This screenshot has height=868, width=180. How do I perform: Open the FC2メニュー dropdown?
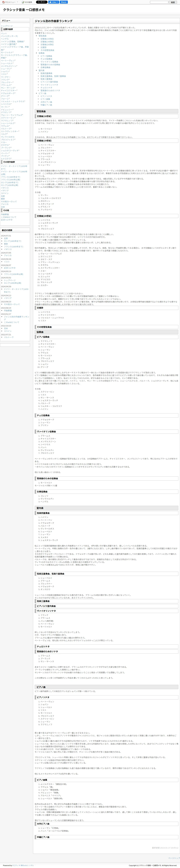(x=10, y=2)
